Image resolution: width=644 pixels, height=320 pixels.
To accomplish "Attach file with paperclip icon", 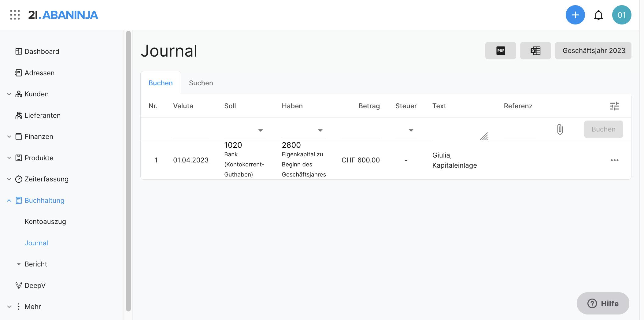I will tap(560, 129).
